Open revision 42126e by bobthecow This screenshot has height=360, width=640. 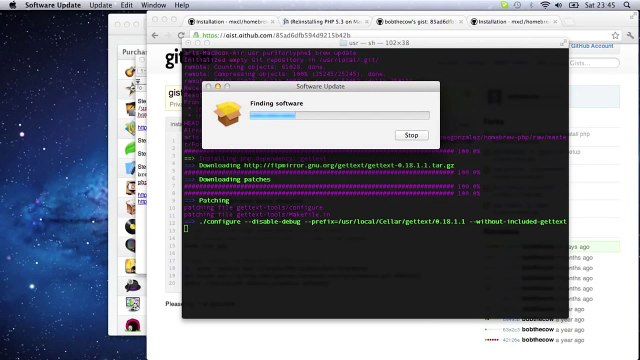click(511, 340)
